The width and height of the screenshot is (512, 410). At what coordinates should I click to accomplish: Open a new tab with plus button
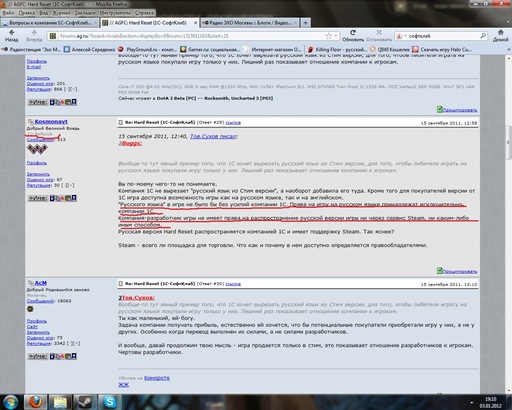305,23
